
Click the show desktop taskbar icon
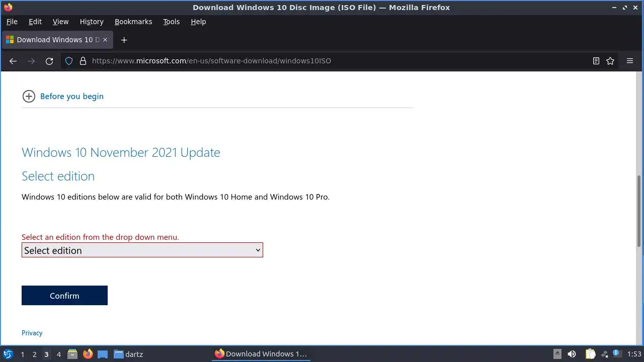click(x=103, y=354)
